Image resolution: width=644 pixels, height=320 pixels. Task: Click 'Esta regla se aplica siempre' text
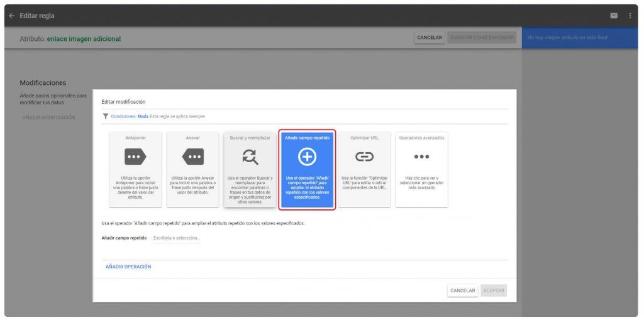pyautogui.click(x=177, y=116)
